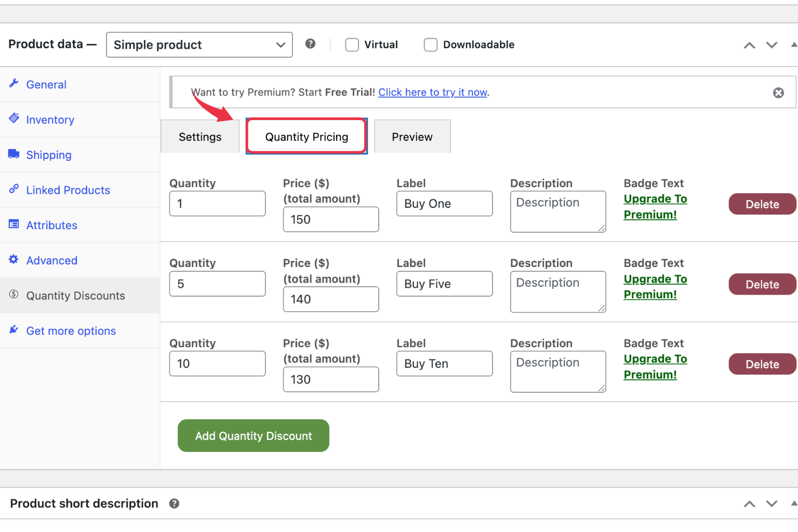Click the wrench icon beside General
This screenshot has width=798, height=532.
[14, 84]
